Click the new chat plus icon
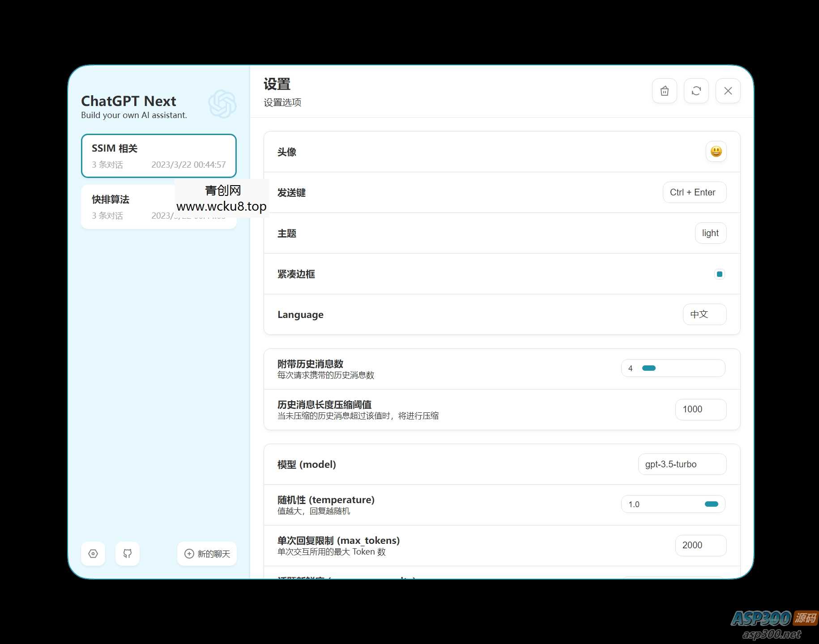Image resolution: width=819 pixels, height=644 pixels. pyautogui.click(x=189, y=554)
